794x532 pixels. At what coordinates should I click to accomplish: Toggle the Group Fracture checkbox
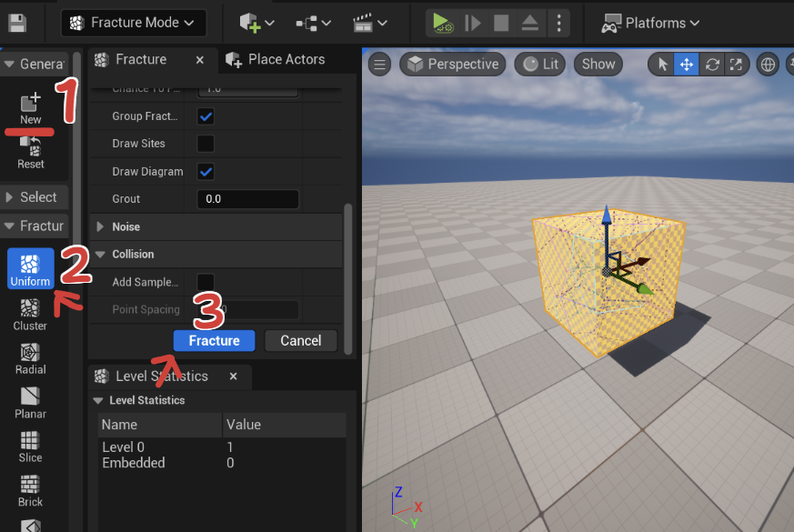tap(206, 116)
